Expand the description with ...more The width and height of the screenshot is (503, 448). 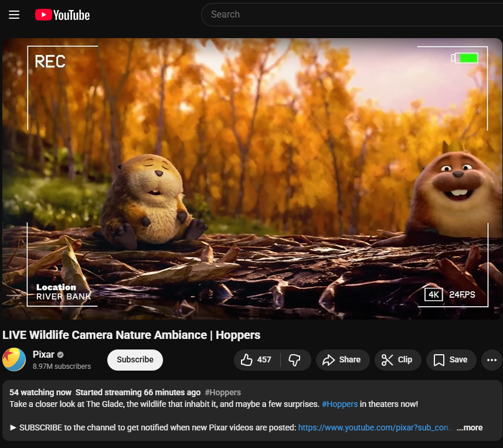tap(470, 427)
